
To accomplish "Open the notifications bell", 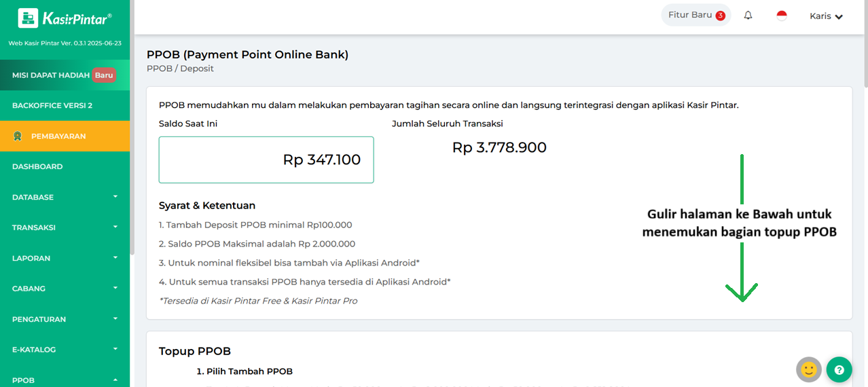I will point(748,16).
